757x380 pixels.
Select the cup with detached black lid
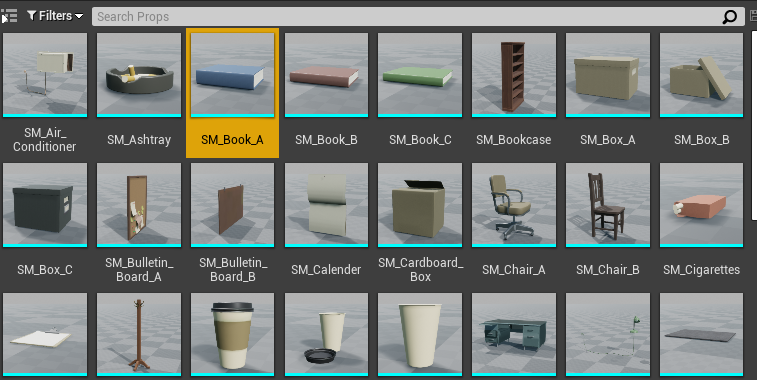[326, 334]
